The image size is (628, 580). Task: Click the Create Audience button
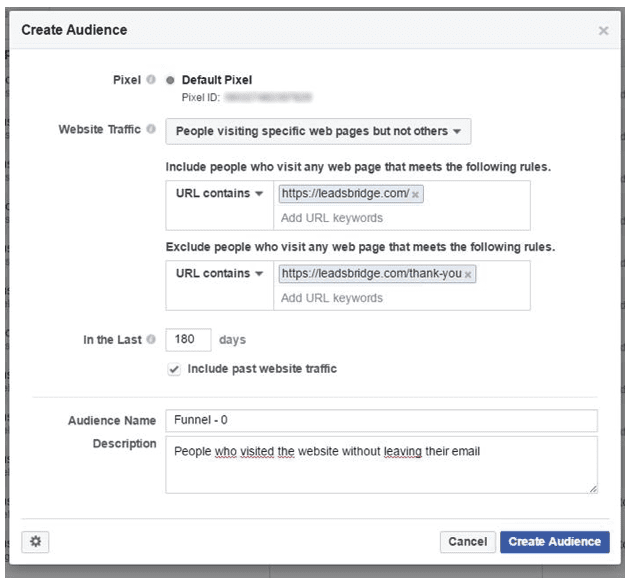[554, 541]
